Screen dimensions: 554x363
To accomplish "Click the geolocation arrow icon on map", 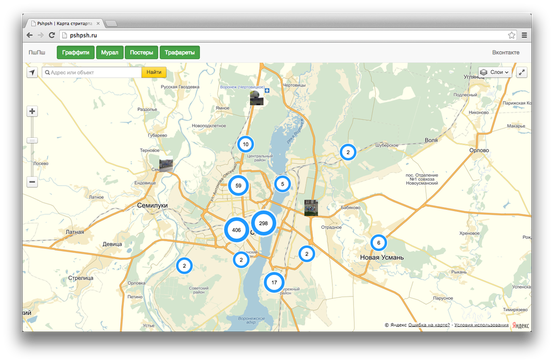I will coord(32,72).
